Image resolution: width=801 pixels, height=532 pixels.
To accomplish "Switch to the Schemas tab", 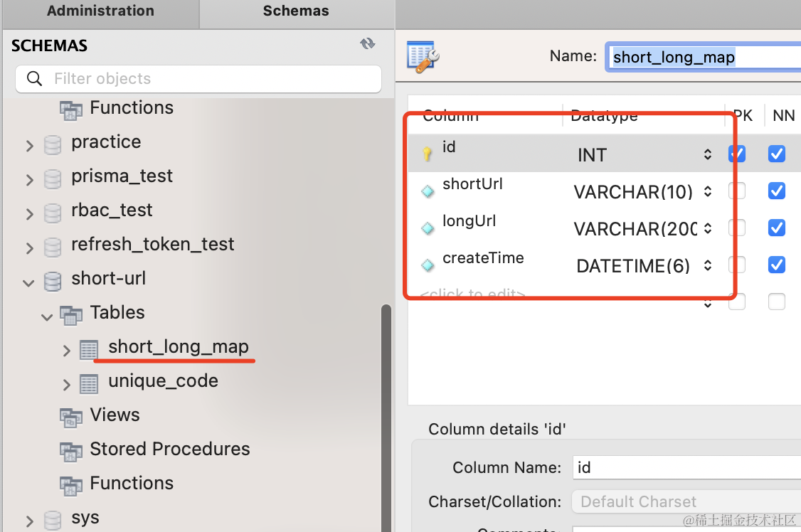I will point(296,11).
